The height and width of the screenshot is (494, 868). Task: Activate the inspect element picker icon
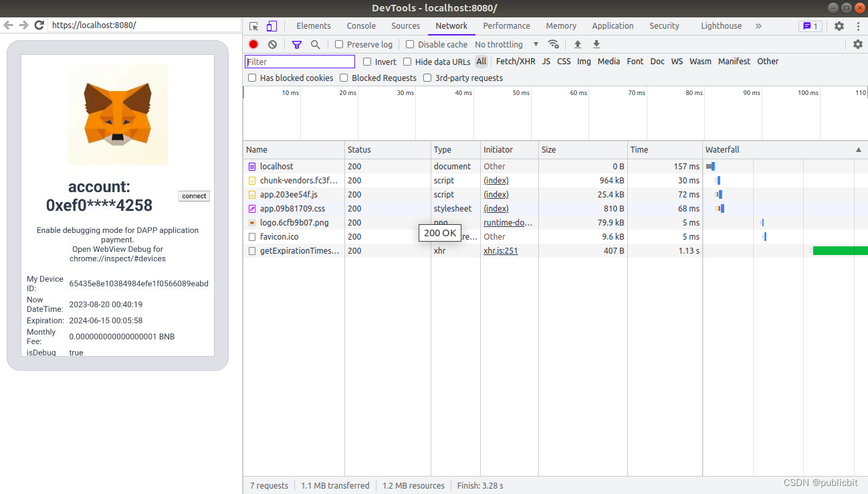pos(254,26)
